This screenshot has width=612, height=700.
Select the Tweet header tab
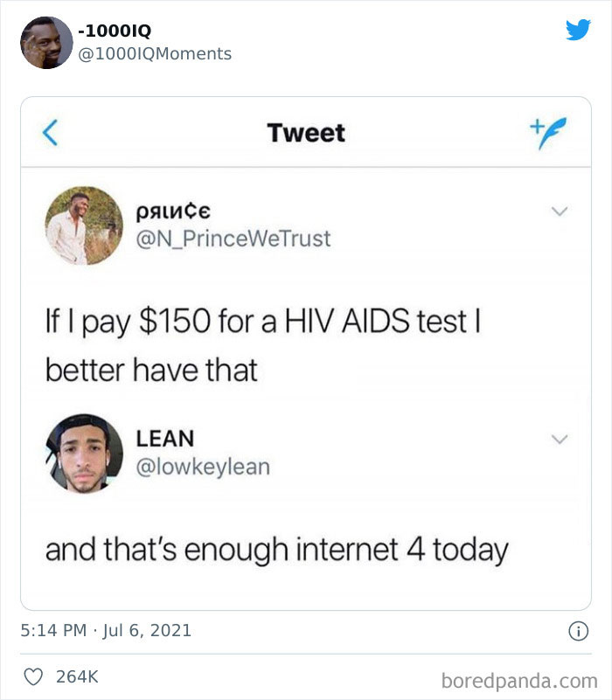click(x=305, y=132)
